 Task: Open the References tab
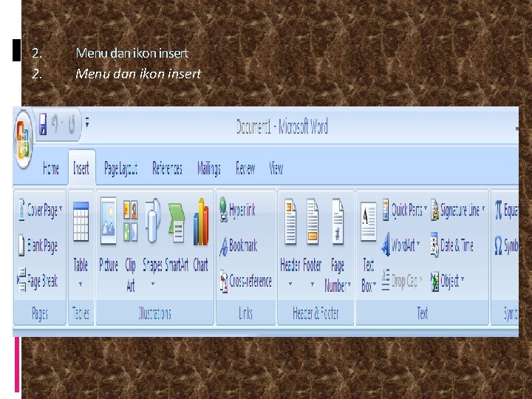(167, 168)
